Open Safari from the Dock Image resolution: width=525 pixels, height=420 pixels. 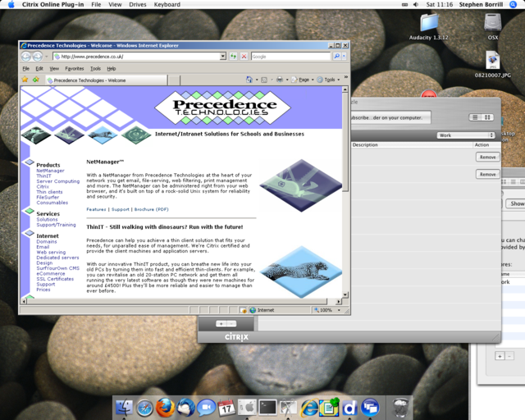pyautogui.click(x=145, y=408)
